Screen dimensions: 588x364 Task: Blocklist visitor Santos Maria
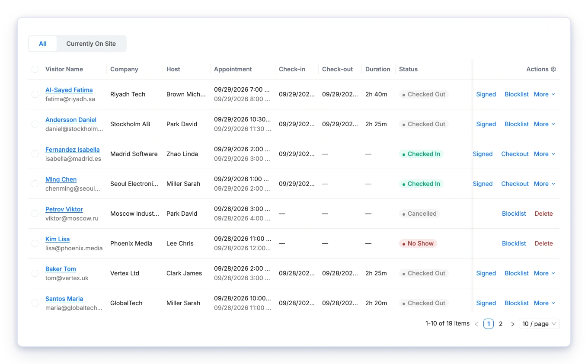pos(517,303)
